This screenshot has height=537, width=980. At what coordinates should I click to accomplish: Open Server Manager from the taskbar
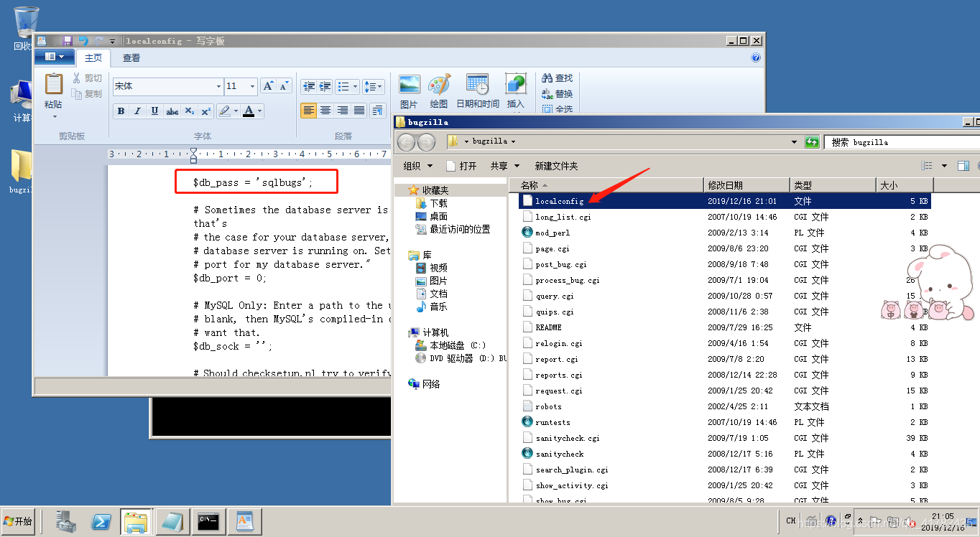point(66,521)
